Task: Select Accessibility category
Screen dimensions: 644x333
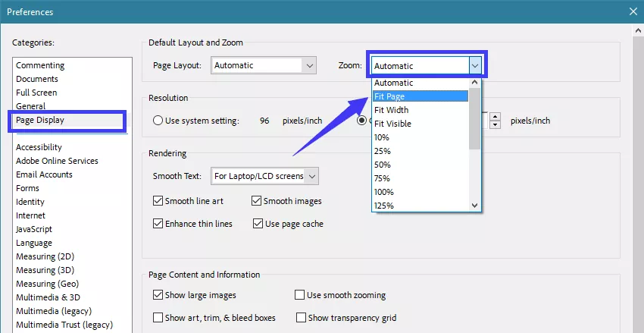Action: [x=39, y=147]
